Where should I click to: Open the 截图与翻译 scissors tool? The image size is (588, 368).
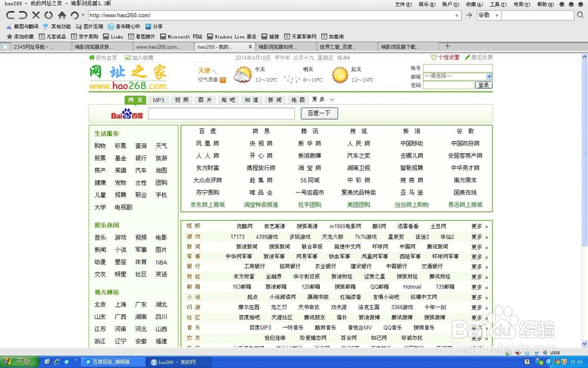(22, 26)
